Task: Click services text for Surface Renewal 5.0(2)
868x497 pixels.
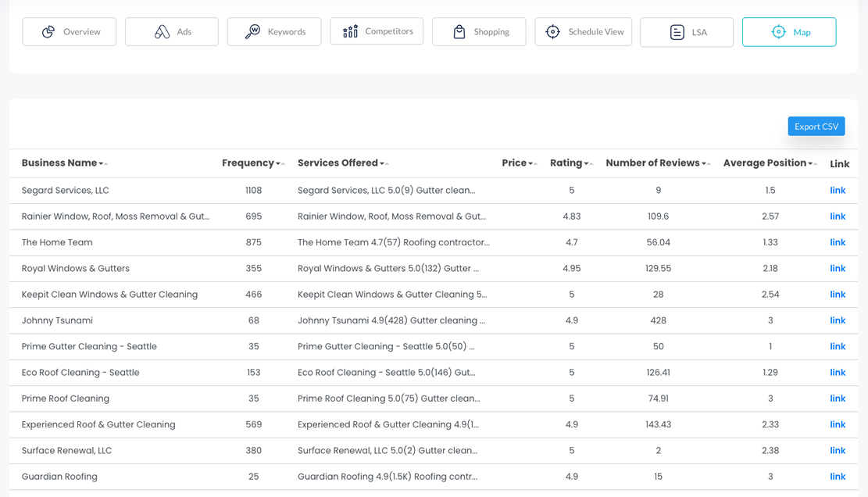Action: point(388,451)
